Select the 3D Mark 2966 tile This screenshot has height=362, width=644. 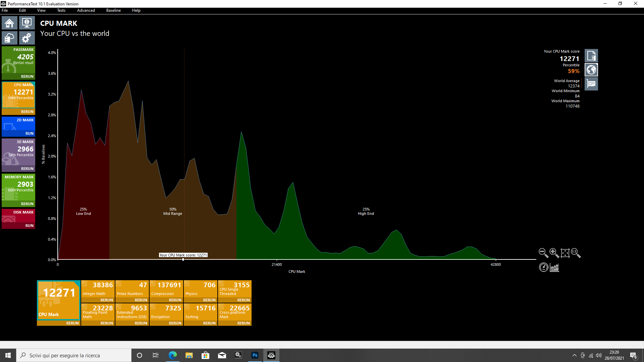[18, 152]
